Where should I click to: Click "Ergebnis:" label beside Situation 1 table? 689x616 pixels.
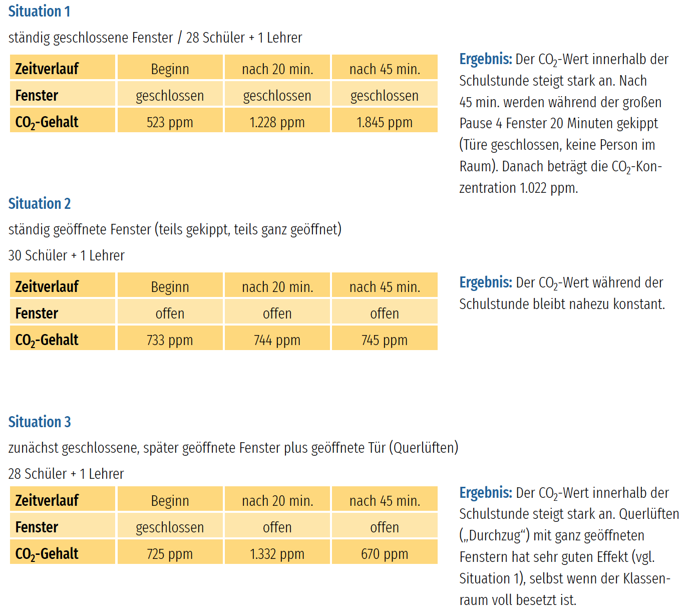485,59
